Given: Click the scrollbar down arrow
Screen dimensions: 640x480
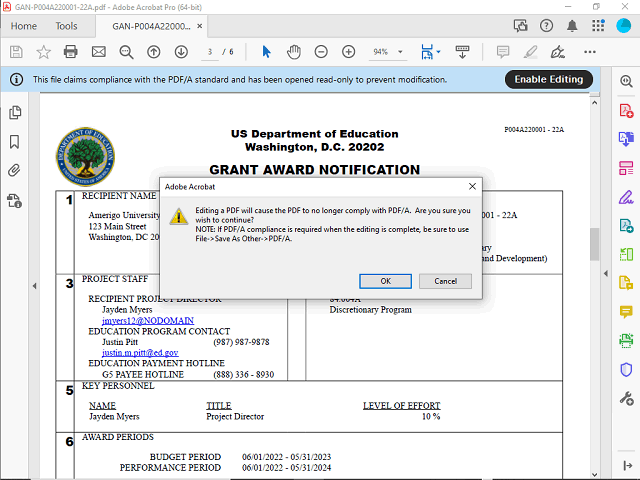Looking at the screenshot, I should [594, 474].
